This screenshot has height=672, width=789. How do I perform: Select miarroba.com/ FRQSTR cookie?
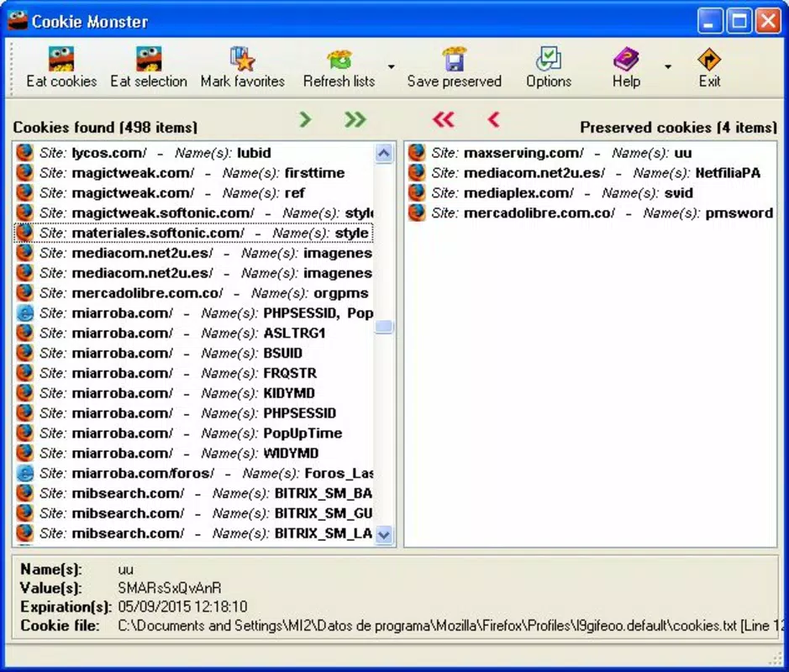pos(194,373)
